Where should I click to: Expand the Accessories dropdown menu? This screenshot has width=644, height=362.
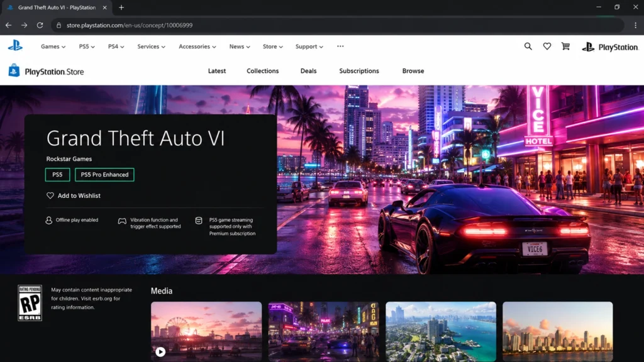tap(197, 47)
